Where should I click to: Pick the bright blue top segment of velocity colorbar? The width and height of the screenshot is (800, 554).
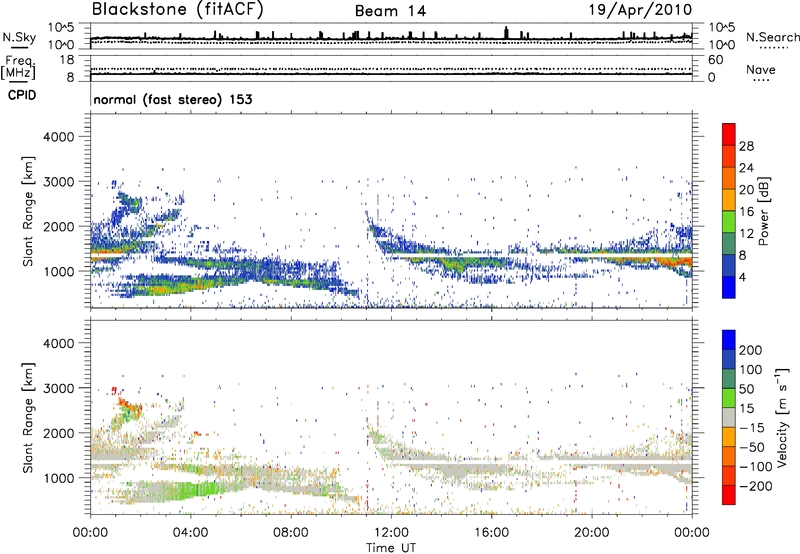[729, 340]
